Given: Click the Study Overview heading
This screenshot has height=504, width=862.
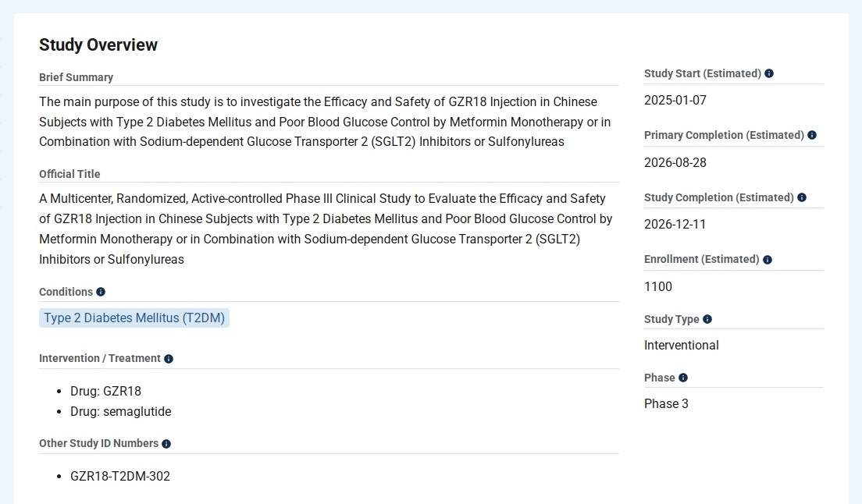Looking at the screenshot, I should click(x=98, y=44).
